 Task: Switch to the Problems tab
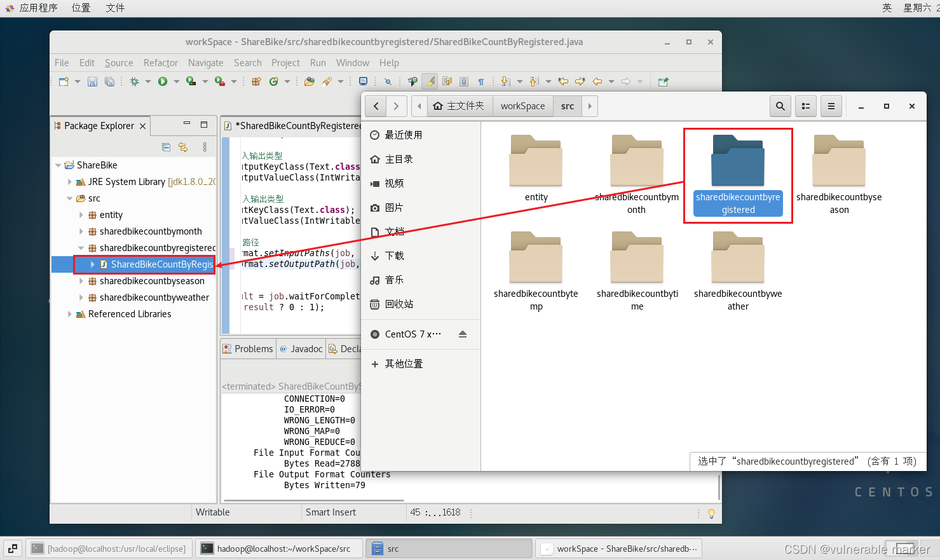(248, 348)
